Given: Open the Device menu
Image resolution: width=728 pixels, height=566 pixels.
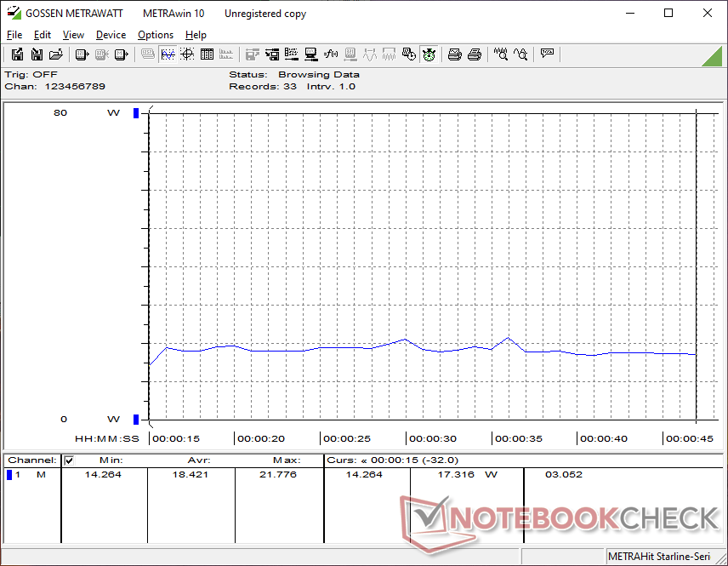Looking at the screenshot, I should click(111, 35).
